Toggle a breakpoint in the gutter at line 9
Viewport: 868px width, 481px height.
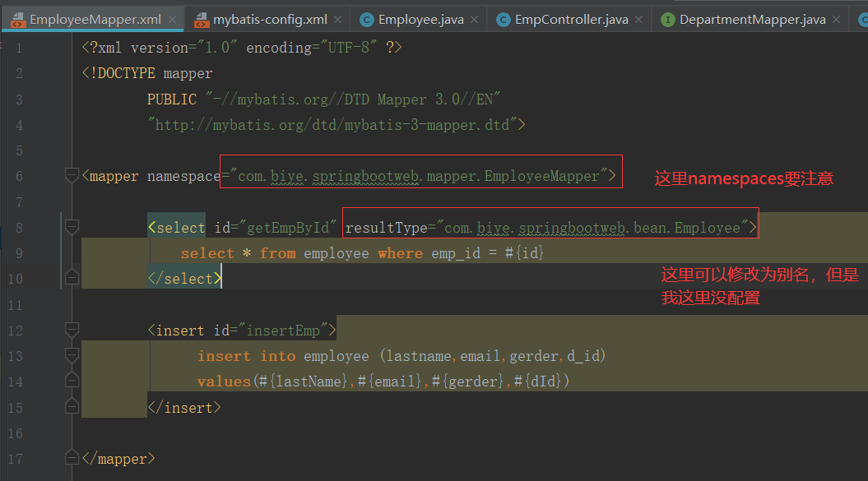41,252
